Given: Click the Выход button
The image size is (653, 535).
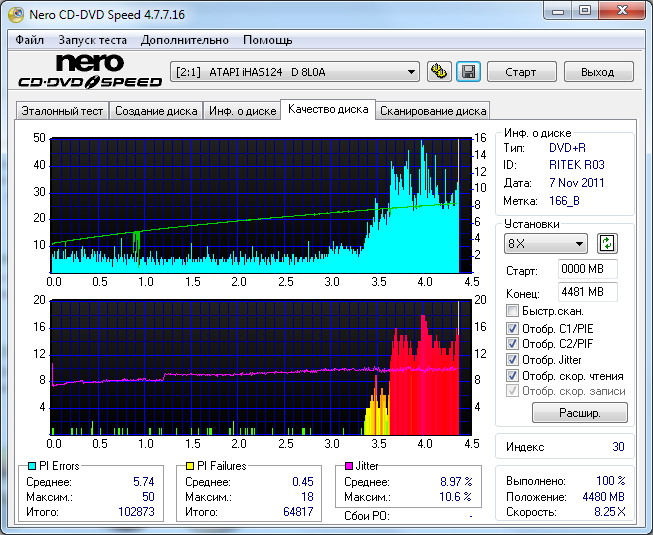Looking at the screenshot, I should (598, 72).
